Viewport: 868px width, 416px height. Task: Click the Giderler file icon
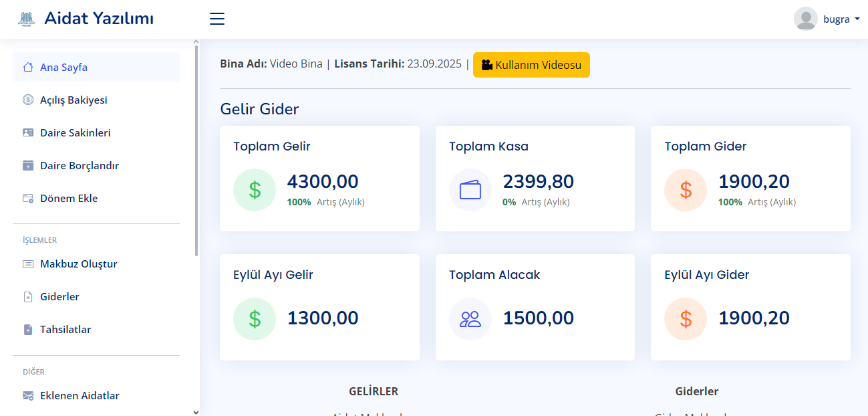28,297
